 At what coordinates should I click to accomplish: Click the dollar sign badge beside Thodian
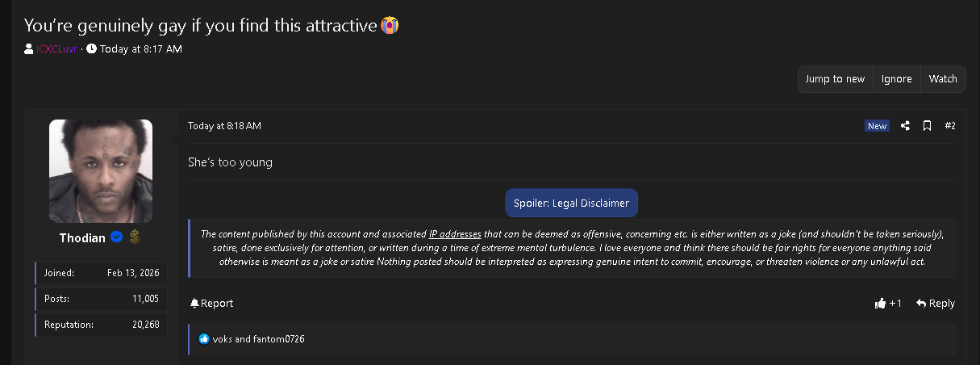pos(135,237)
